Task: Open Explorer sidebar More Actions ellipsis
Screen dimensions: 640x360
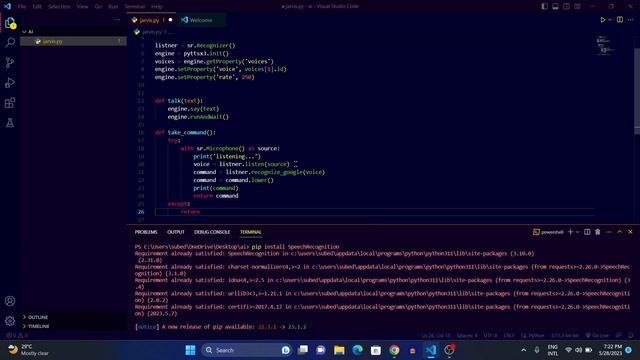Action: [x=117, y=20]
